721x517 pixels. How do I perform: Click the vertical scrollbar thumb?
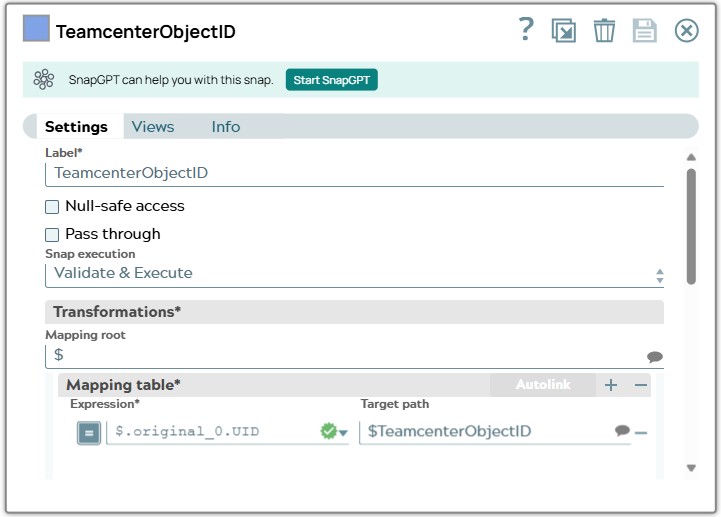[x=691, y=227]
